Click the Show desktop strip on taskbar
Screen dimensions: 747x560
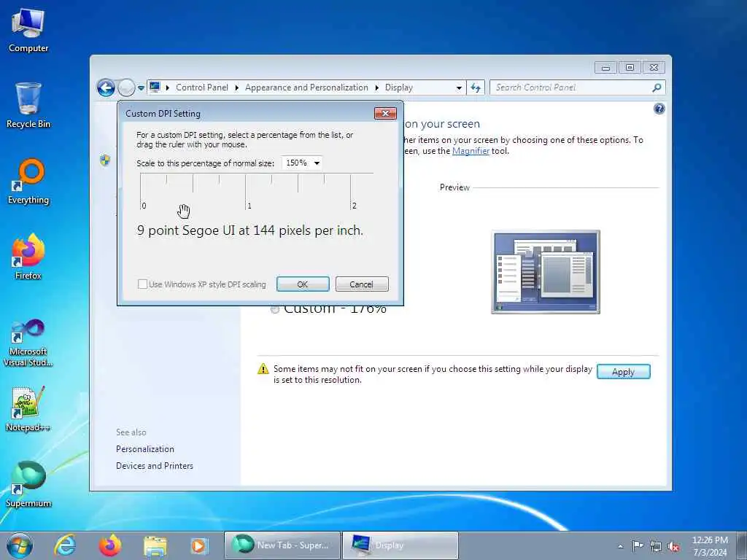[742, 545]
